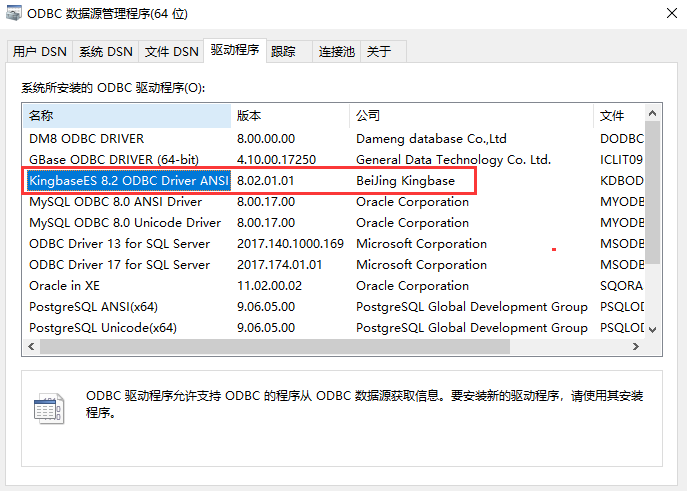687x491 pixels.
Task: Click the ODBC window title bar icon
Action: tap(13, 13)
